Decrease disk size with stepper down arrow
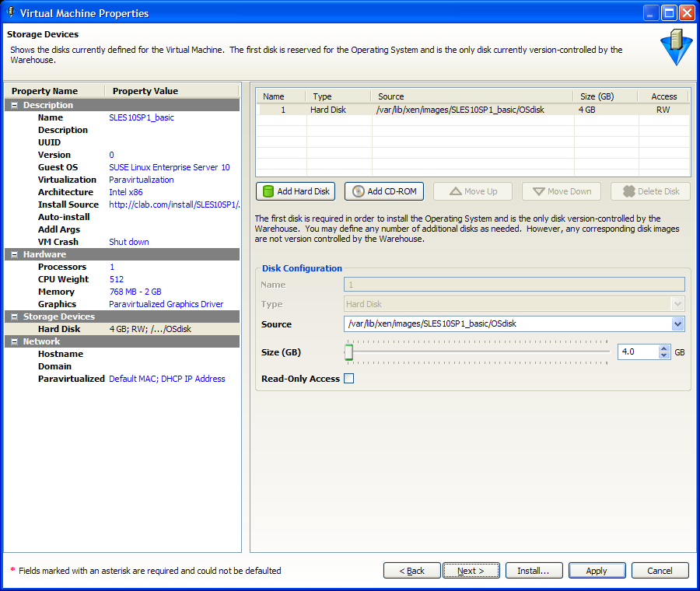 click(x=664, y=355)
